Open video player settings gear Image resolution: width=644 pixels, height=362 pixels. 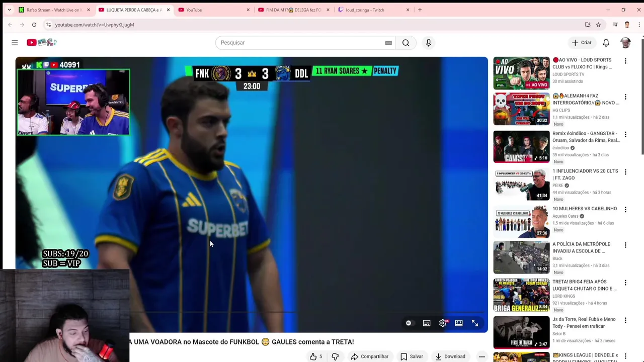(443, 323)
